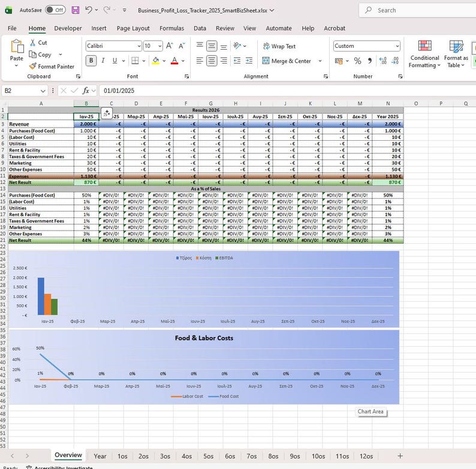This screenshot has height=469, width=476.
Task: Click the Redo arrow icon
Action: pyautogui.click(x=107, y=10)
